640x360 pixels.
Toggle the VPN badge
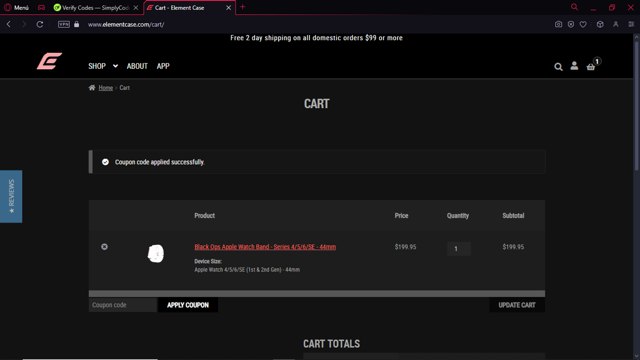click(x=64, y=24)
